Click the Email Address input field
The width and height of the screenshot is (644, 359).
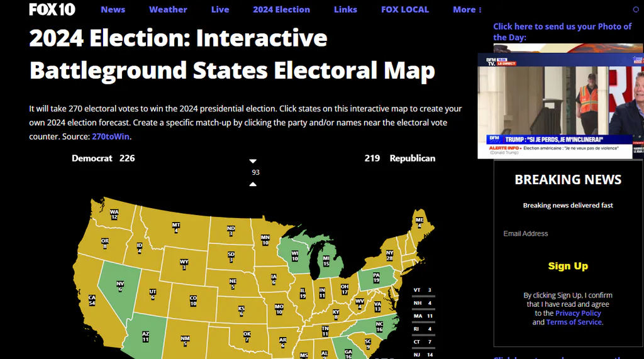pyautogui.click(x=568, y=234)
